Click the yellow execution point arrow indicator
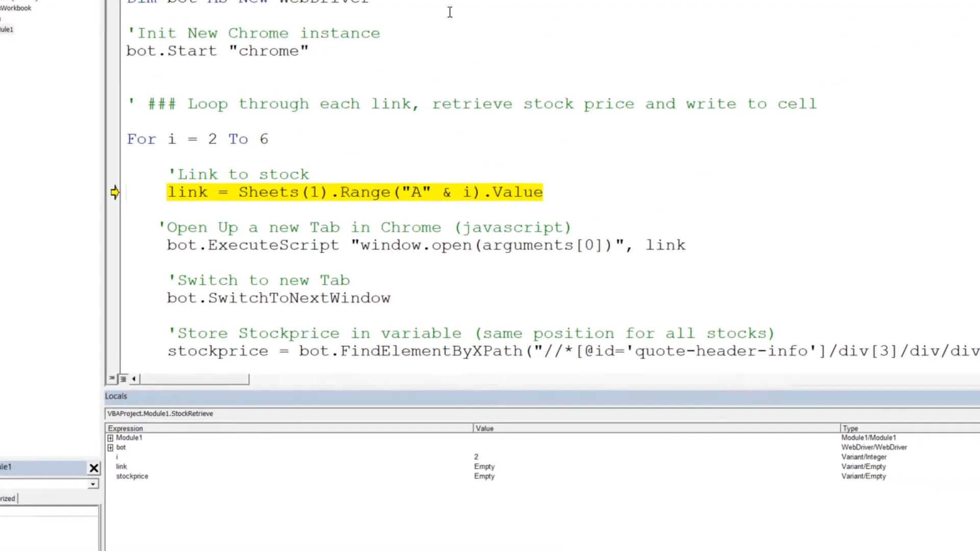Image resolution: width=980 pixels, height=551 pixels. pos(115,192)
